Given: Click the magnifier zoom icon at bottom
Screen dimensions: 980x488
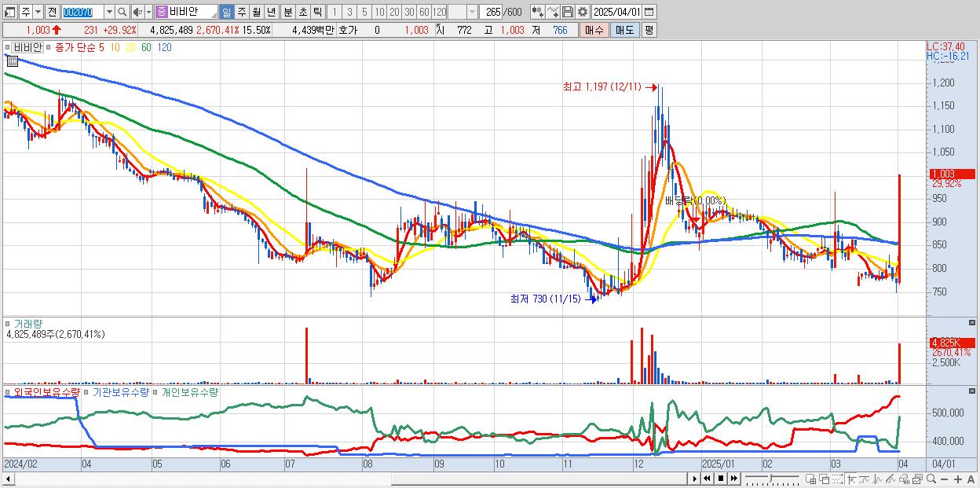Looking at the screenshot, I should (931, 479).
